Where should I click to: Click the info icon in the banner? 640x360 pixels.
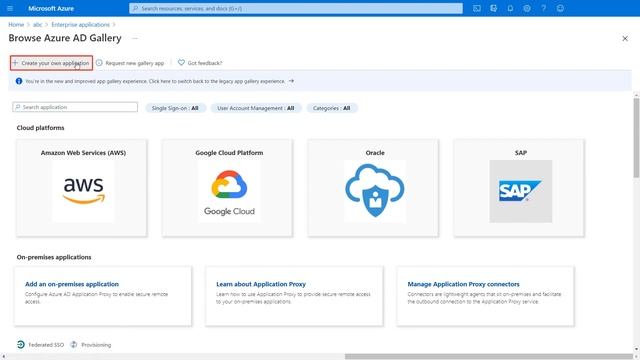point(19,81)
